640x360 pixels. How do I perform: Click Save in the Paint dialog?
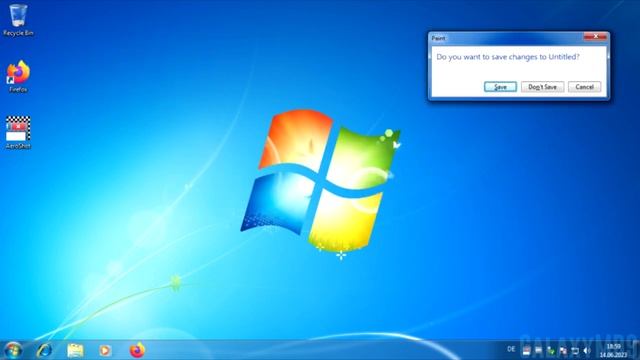point(500,87)
